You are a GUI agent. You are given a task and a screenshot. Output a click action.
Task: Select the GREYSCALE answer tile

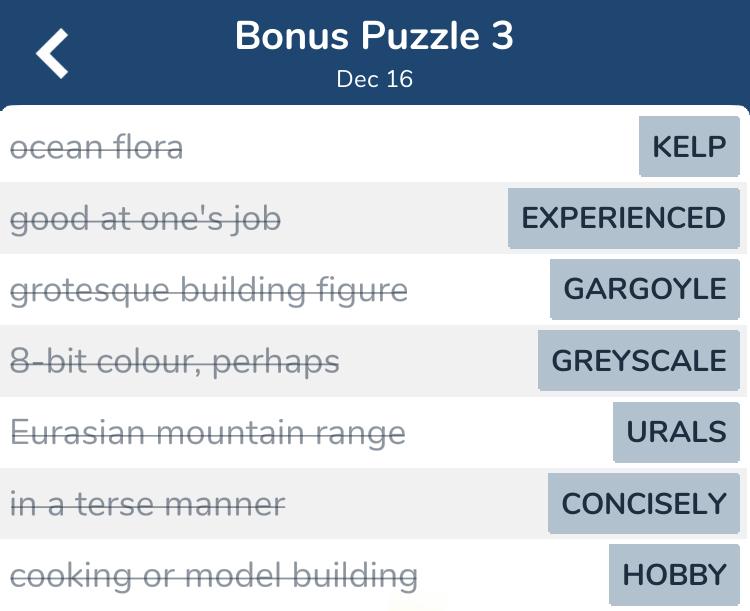pyautogui.click(x=639, y=360)
